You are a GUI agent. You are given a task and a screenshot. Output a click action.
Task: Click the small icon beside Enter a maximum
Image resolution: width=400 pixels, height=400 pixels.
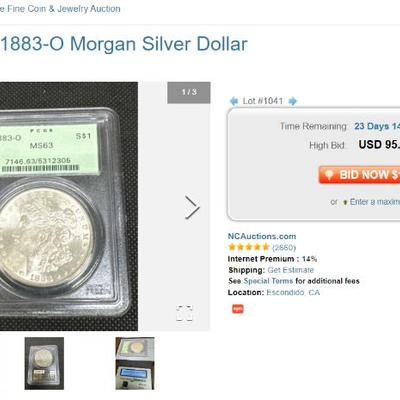[x=345, y=202]
